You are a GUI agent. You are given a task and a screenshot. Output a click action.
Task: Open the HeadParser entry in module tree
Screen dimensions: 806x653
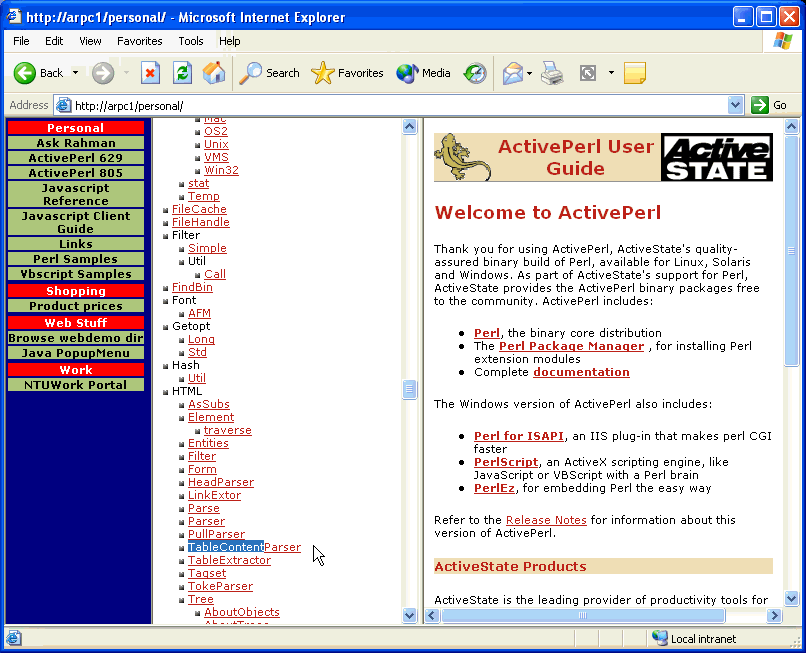[x=221, y=482]
